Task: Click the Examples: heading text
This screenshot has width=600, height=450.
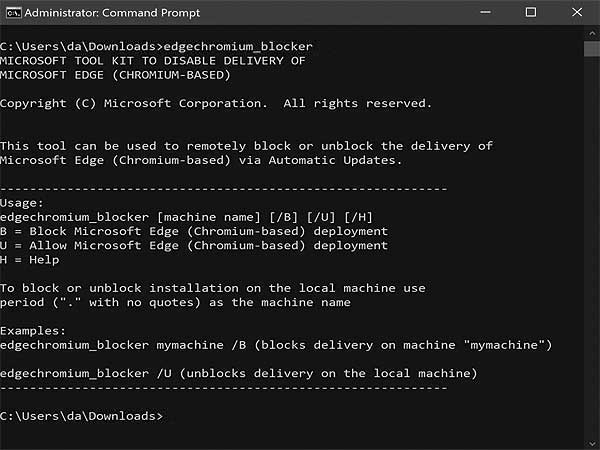Action: pos(33,331)
